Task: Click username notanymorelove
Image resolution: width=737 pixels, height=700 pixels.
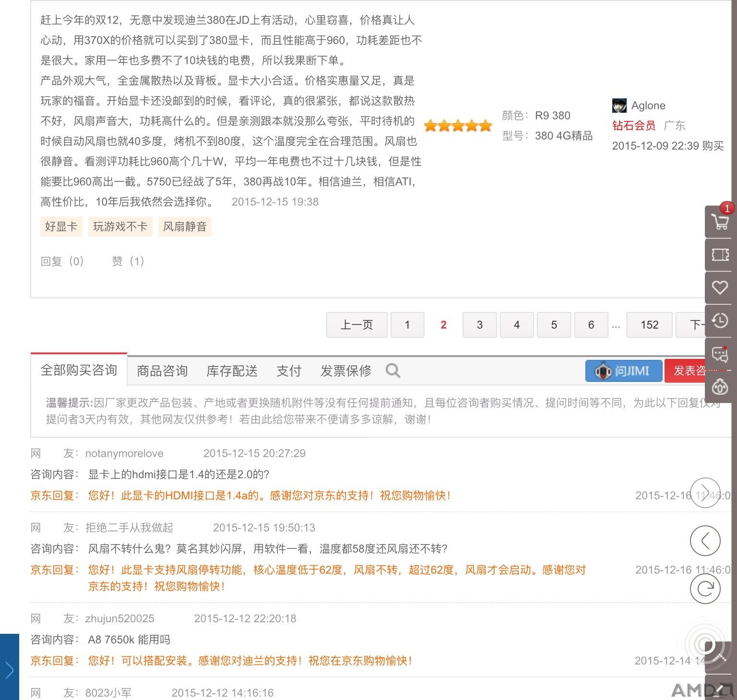Action: coord(124,453)
